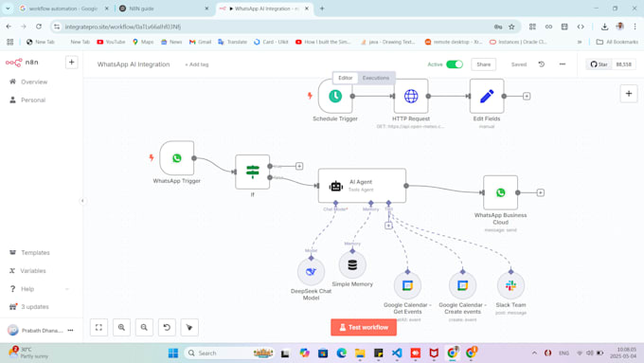Open the Slack Team node

[510, 285]
